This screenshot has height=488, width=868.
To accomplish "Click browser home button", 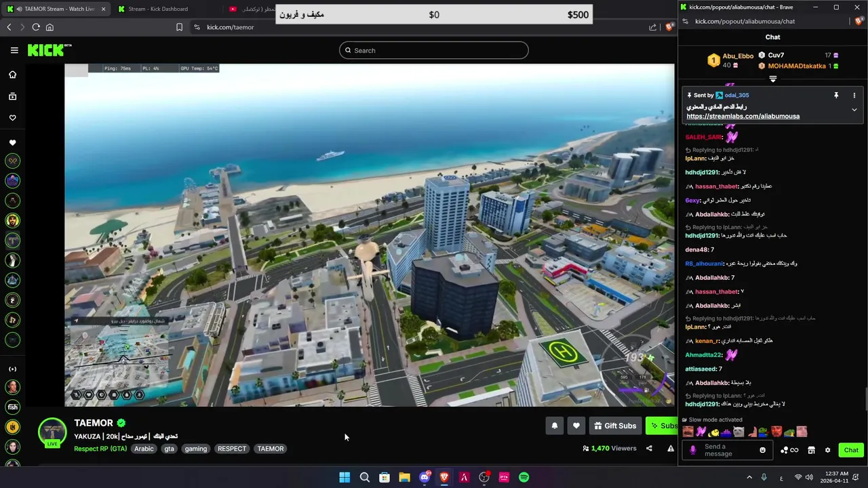I will [x=50, y=27].
